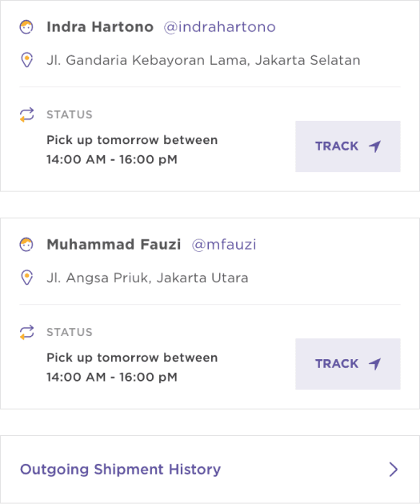Click the arrow icon in Fauzi's TRACK button

coord(374,364)
